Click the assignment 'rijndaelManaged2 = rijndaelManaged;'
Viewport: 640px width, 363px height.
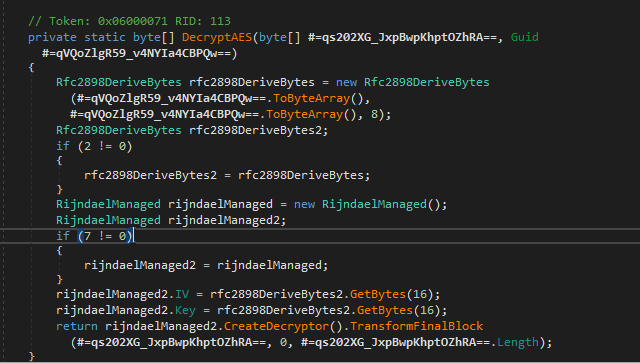click(206, 265)
